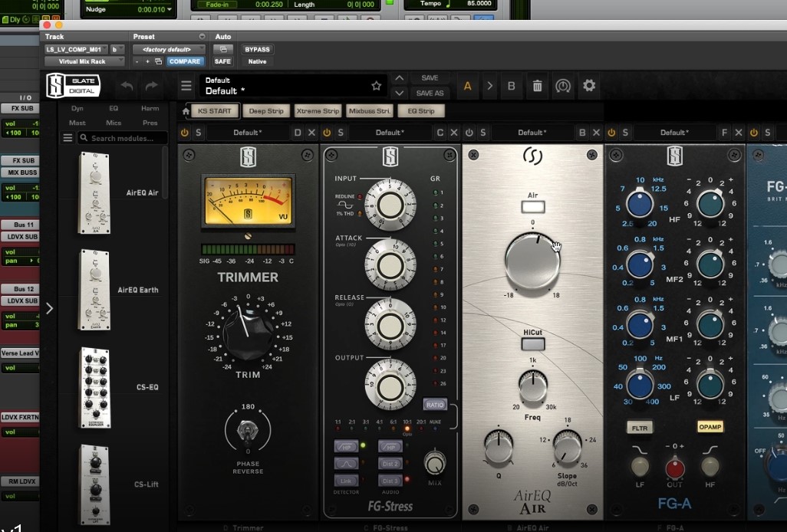Switch to the Xtreme Strip tab
The height and width of the screenshot is (532, 787).
pos(318,111)
